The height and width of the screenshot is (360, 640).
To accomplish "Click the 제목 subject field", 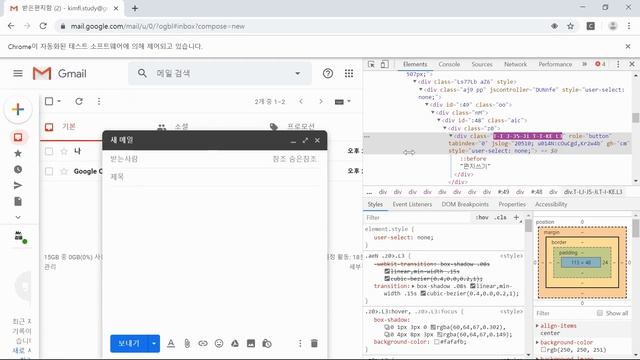I will coord(214,177).
